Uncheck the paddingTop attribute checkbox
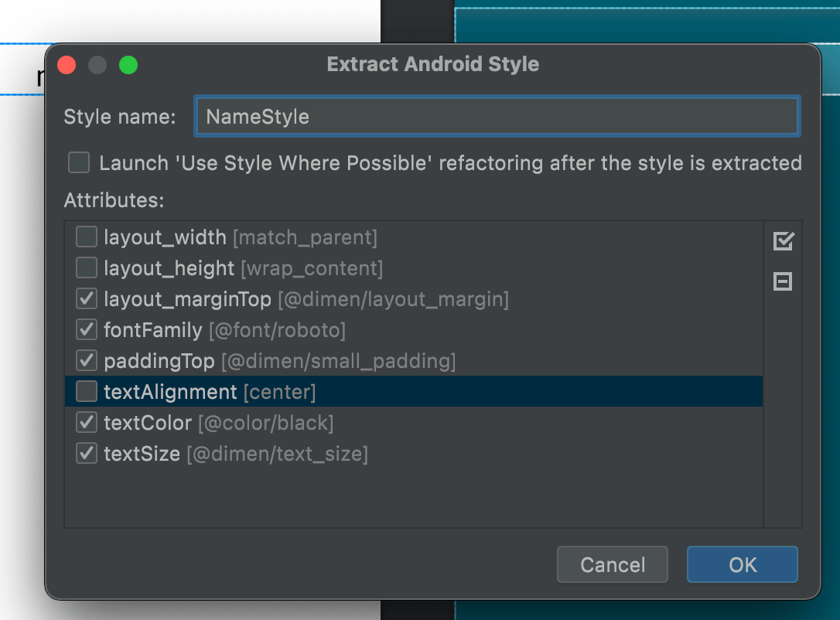 coord(87,361)
